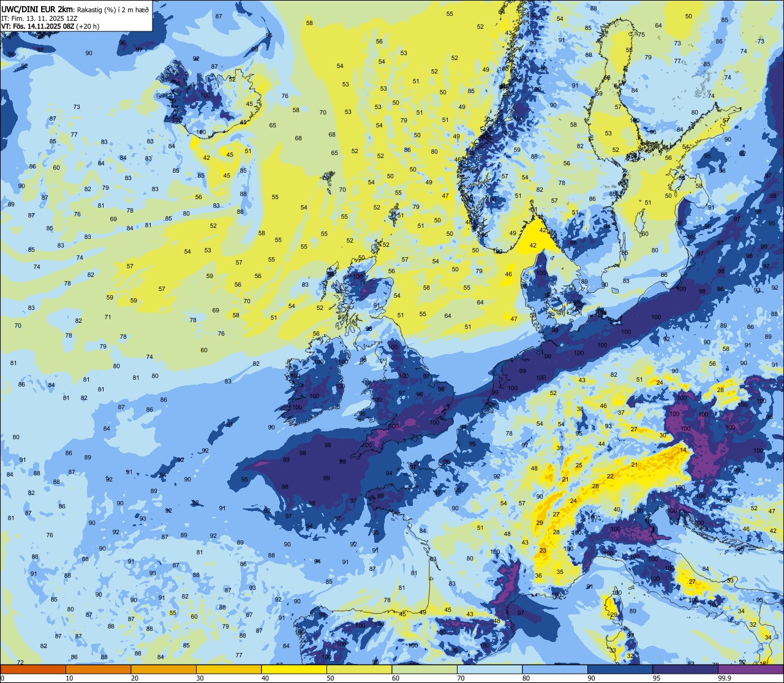Click the purple legend swatch above 99.9

click(x=750, y=669)
